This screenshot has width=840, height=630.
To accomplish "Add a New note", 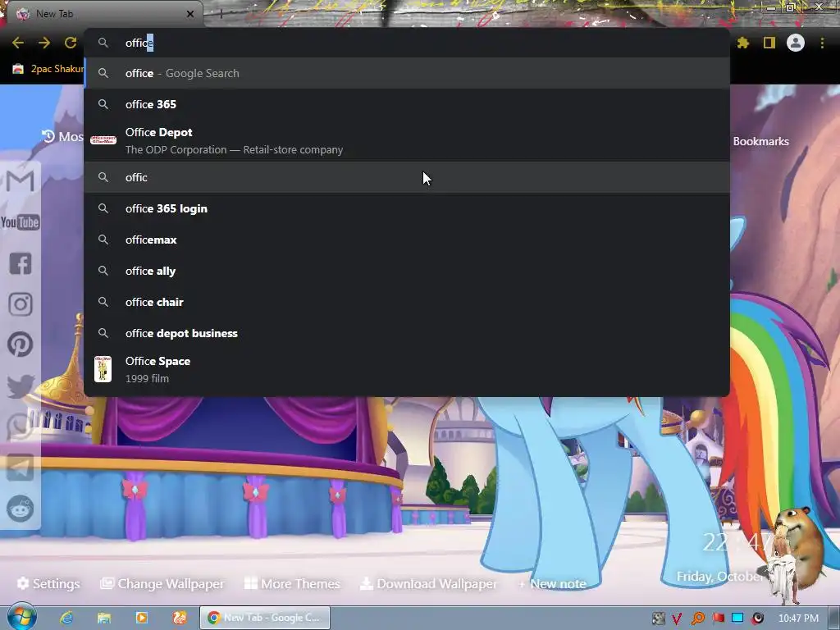I will click(x=552, y=583).
